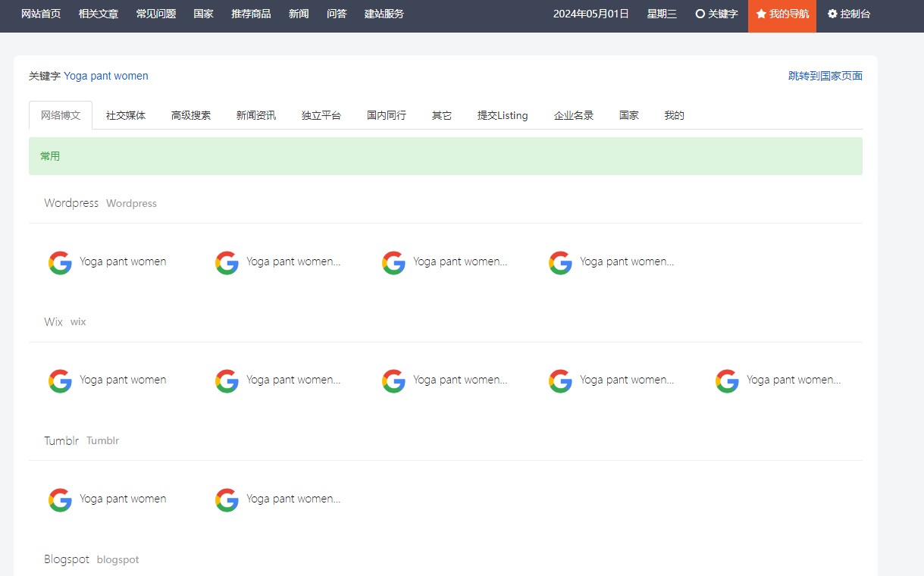This screenshot has width=924, height=576.
Task: Open 问答 menu item
Action: click(337, 14)
